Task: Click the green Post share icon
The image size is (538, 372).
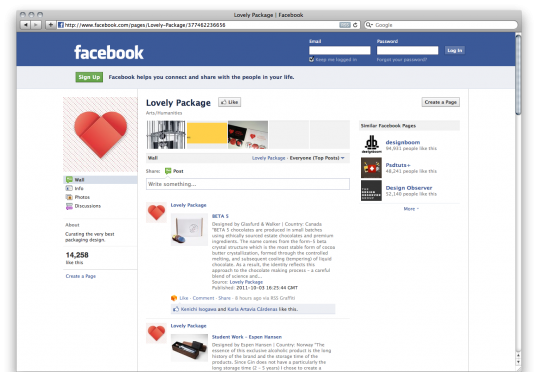Action: tap(168, 171)
